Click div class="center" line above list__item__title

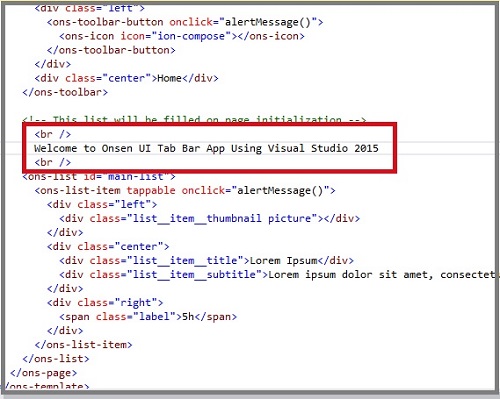pyautogui.click(x=108, y=247)
